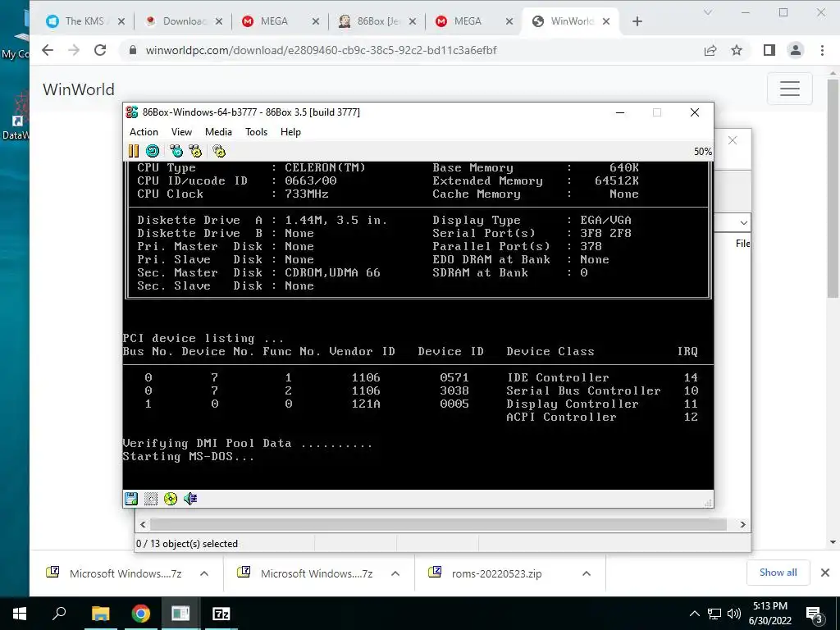This screenshot has height=630, width=840.
Task: Share this page from address bar
Action: tap(710, 50)
